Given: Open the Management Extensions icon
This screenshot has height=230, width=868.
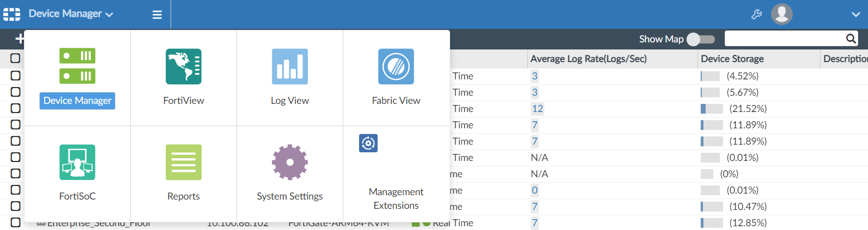Looking at the screenshot, I should click(x=368, y=143).
